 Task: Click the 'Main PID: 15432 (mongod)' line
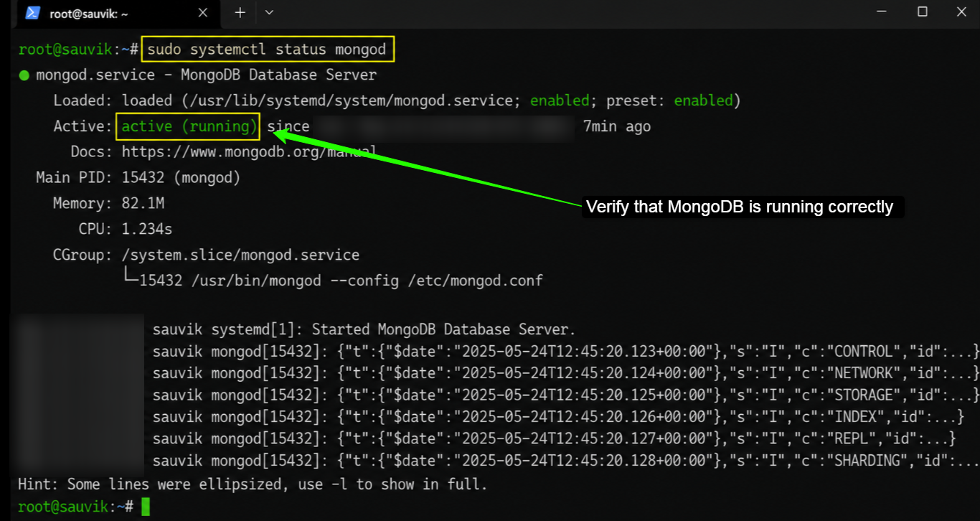pyautogui.click(x=138, y=177)
